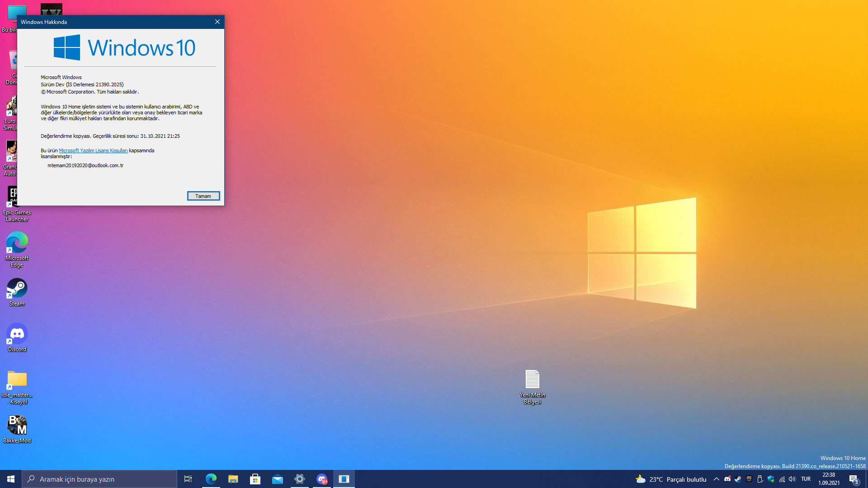Screen dimensions: 868x488
Task: Launch Microsoft Edge from the taskbar
Action: (x=211, y=479)
